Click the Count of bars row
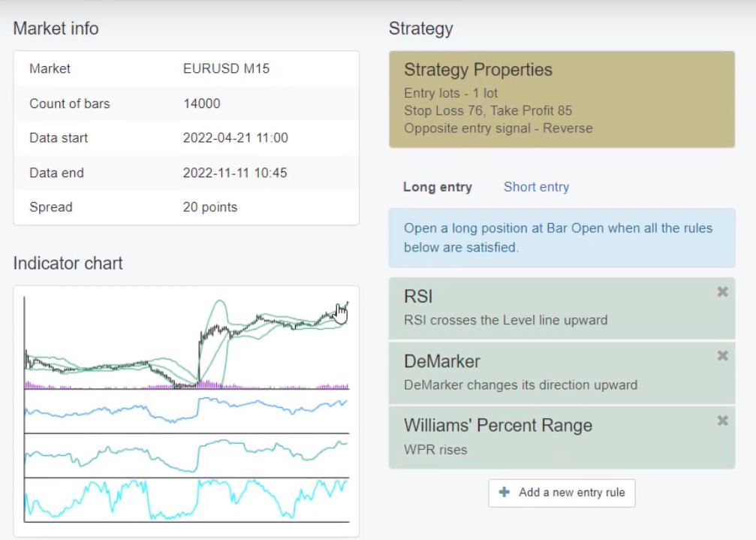This screenshot has height=540, width=756. (x=186, y=104)
